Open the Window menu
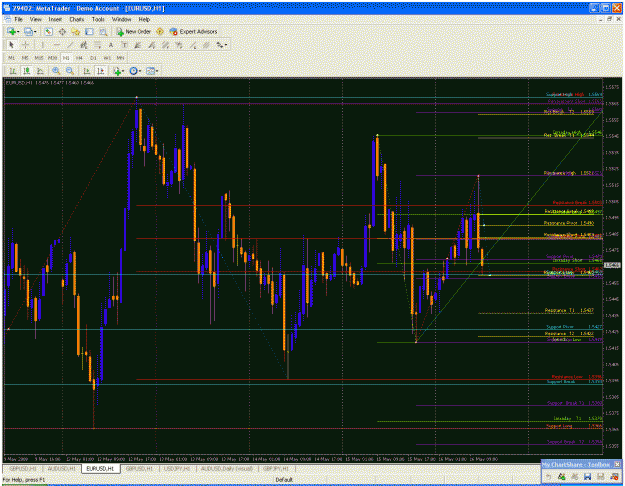The image size is (625, 486). point(121,19)
